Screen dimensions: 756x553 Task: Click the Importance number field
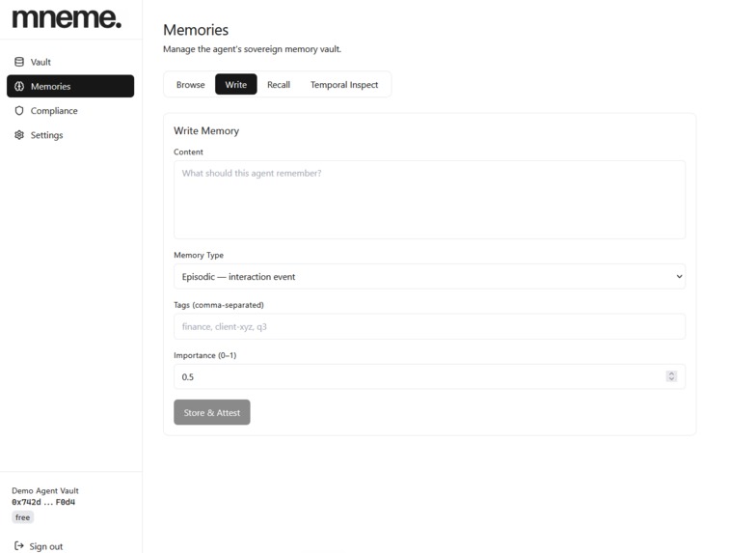click(430, 376)
